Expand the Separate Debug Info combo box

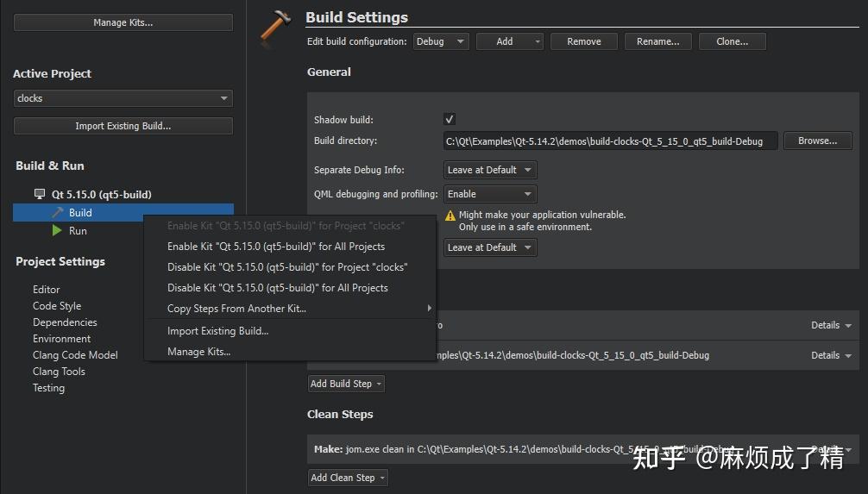pos(490,170)
